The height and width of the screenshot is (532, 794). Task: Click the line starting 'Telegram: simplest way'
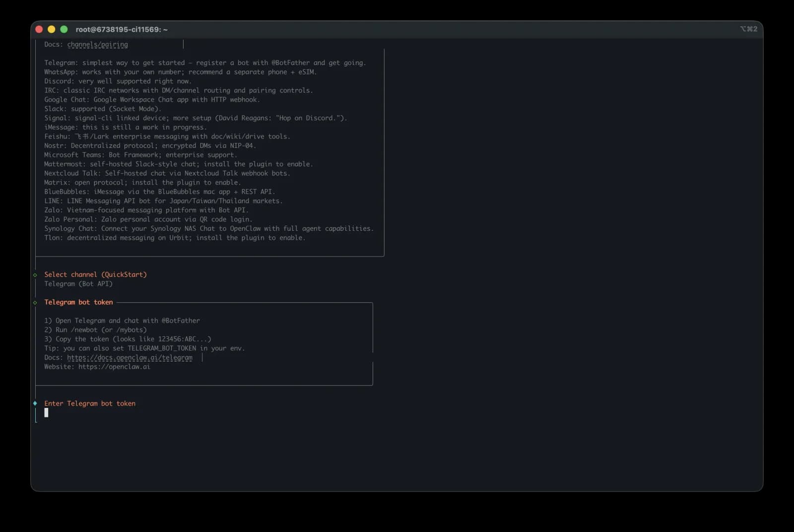click(205, 63)
